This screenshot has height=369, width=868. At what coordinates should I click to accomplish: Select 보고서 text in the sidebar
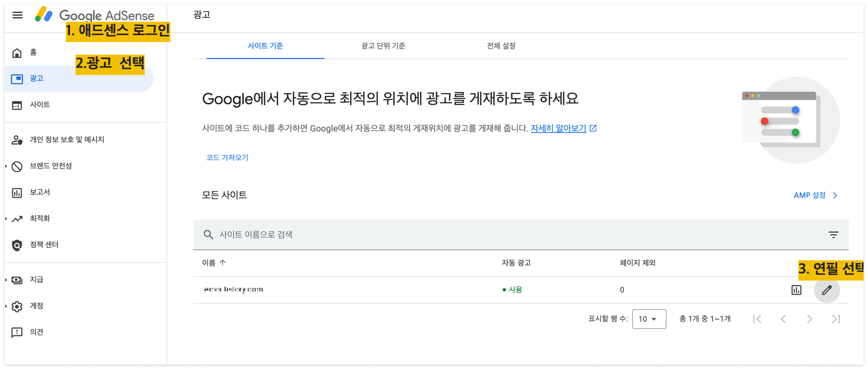(x=40, y=192)
